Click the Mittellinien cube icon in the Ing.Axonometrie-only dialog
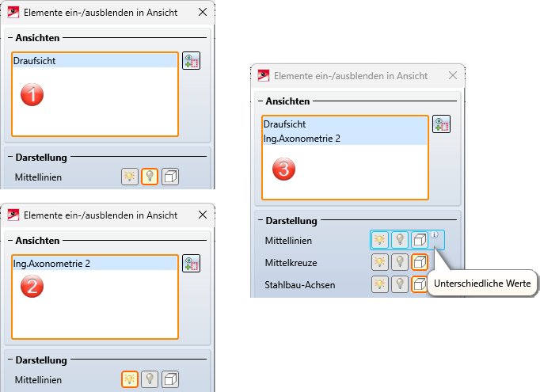Viewport: 540px width, 392px height. point(170,379)
